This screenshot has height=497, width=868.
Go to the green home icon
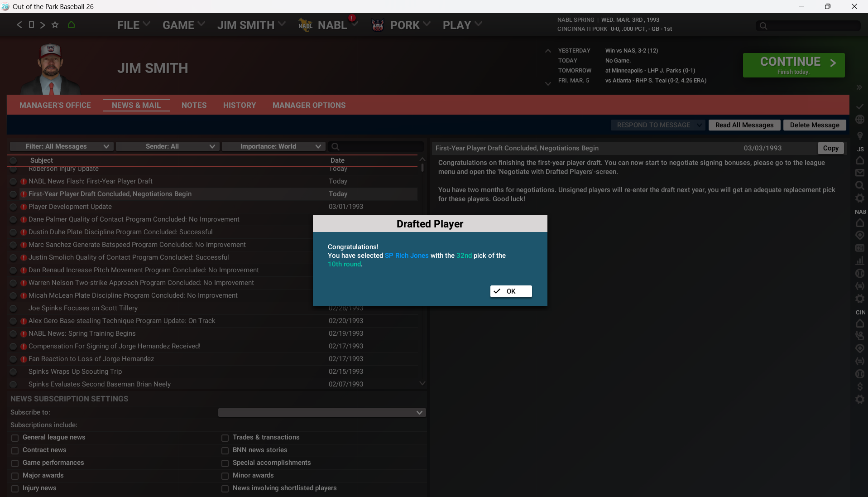[71, 25]
